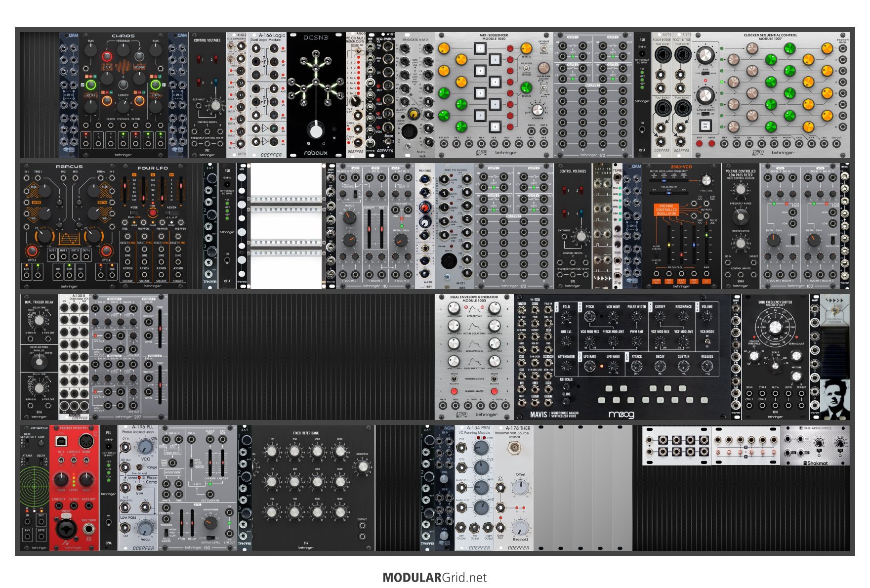The width and height of the screenshot is (870, 588).
Task: Click MIX OUT jack on Bode Frequency Shifter
Action: coord(801,393)
